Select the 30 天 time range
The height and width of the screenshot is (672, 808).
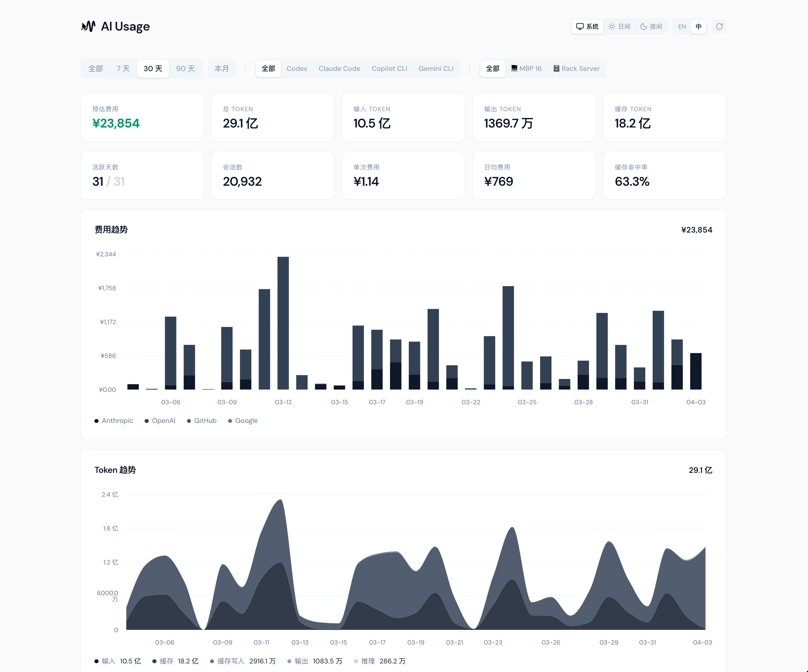[153, 69]
